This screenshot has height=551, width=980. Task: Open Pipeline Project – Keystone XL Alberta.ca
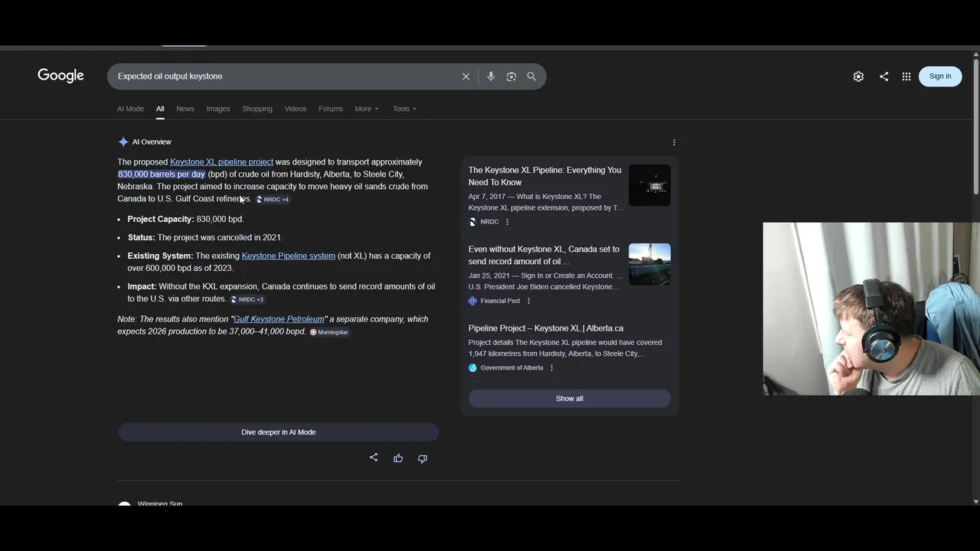tap(546, 328)
